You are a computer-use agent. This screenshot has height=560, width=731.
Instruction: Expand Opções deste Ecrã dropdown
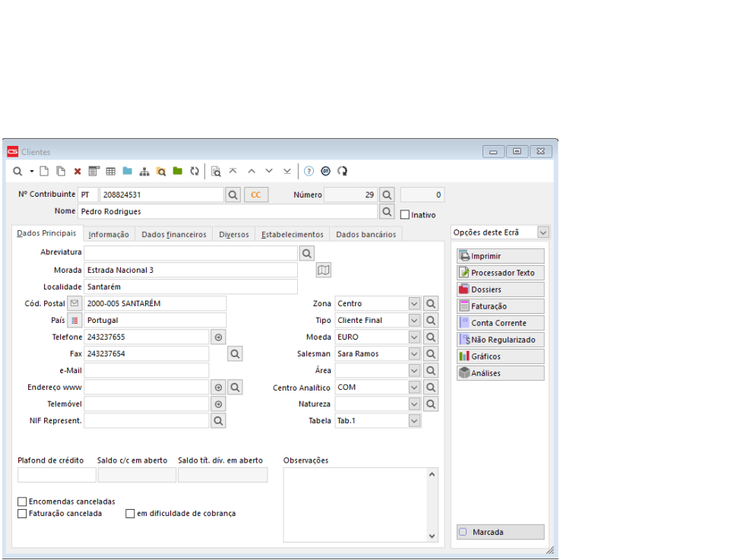543,233
